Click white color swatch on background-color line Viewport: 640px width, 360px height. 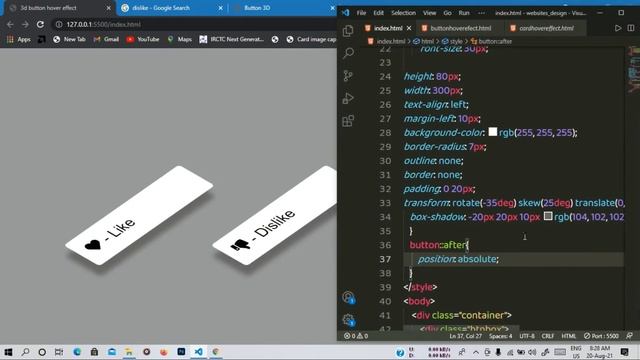(x=493, y=132)
